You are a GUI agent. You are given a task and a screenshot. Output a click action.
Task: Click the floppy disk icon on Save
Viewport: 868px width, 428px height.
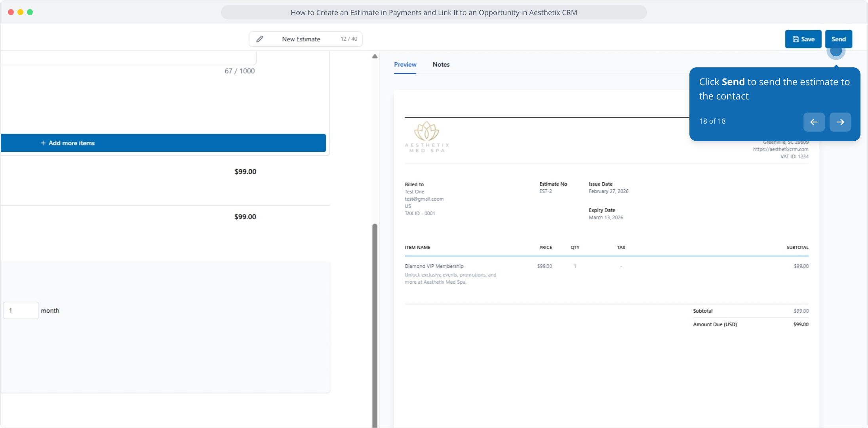(796, 39)
